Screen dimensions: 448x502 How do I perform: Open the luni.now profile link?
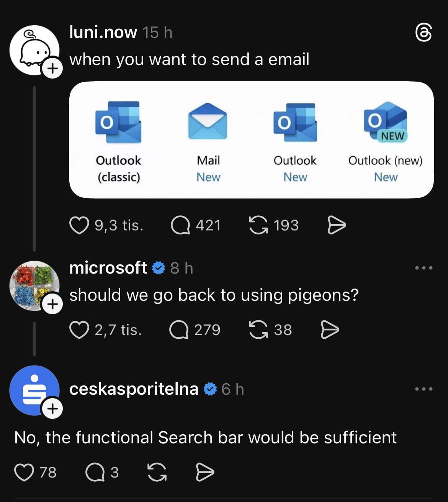pos(103,32)
